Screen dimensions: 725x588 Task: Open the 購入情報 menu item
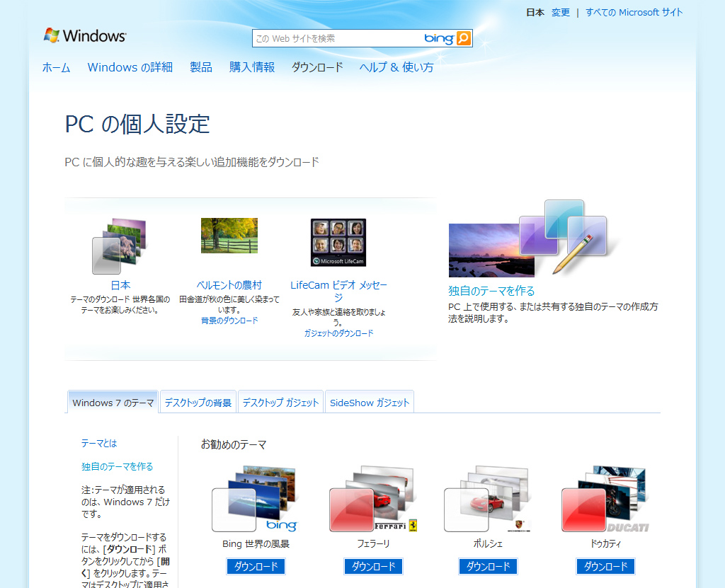click(x=251, y=67)
